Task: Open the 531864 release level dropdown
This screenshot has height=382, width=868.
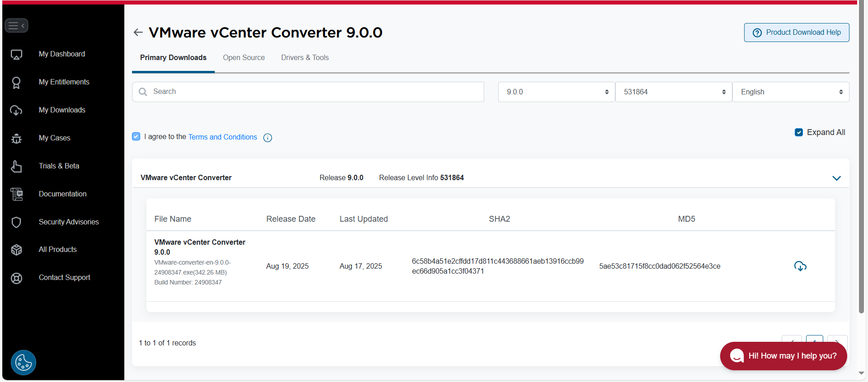Action: [x=673, y=92]
